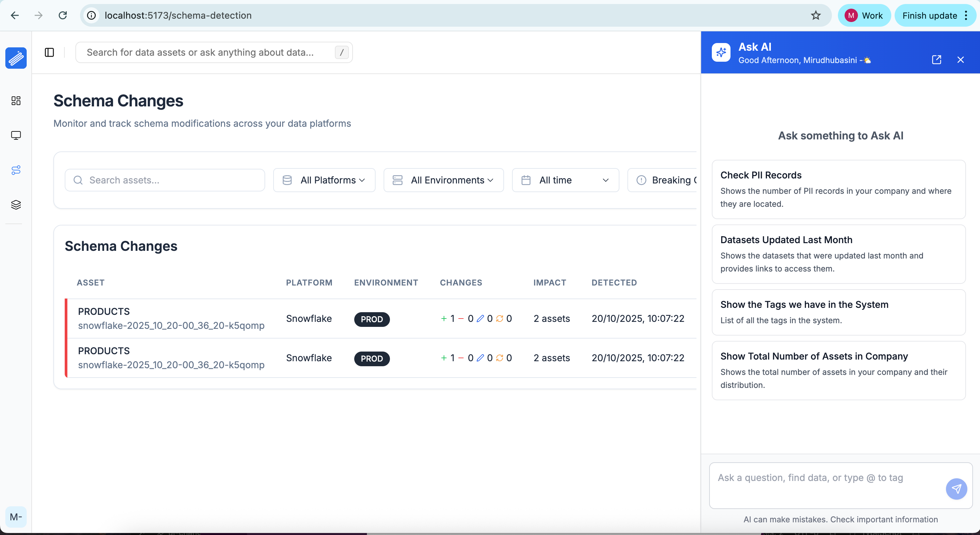Close the Ask AI panel
Screen dimensions: 980x535
(960, 60)
